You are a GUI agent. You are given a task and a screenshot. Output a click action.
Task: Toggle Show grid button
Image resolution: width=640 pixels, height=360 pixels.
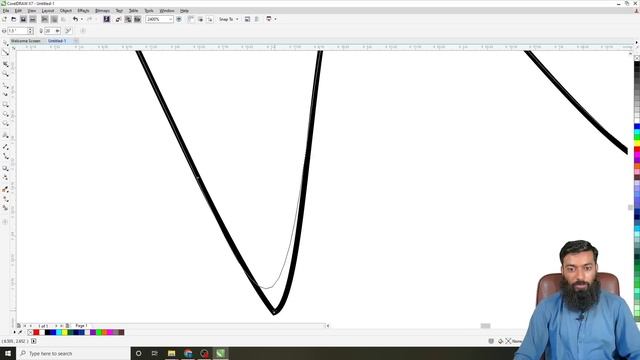tap(200, 19)
